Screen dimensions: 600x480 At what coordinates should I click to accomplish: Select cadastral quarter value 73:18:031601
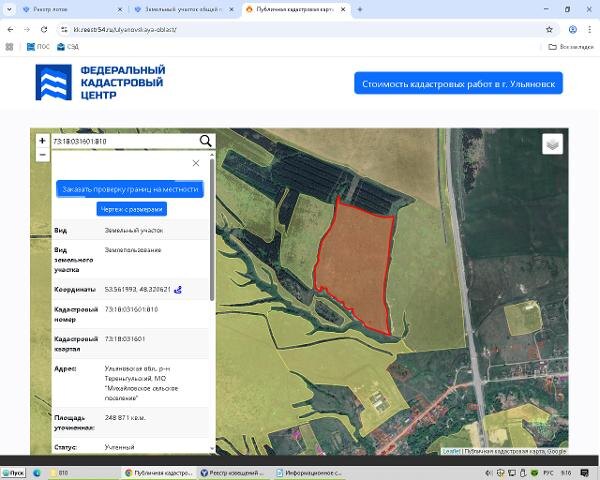click(125, 339)
